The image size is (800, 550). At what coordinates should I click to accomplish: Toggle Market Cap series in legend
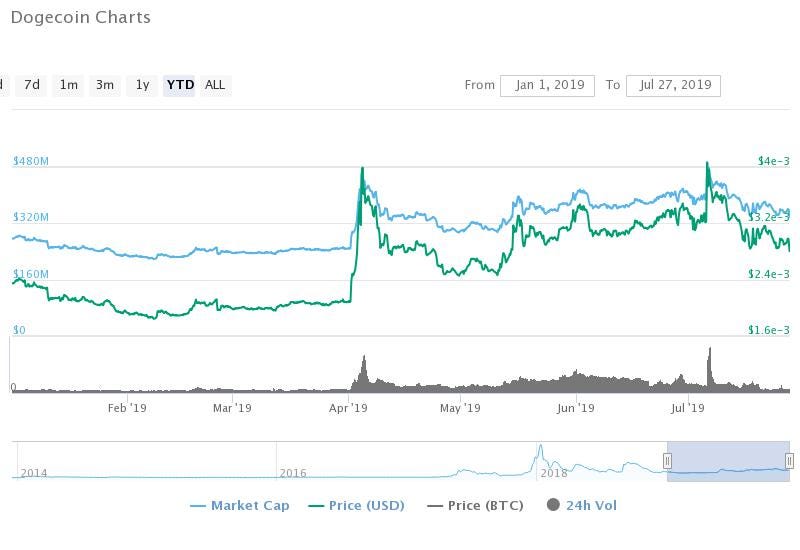tap(239, 506)
